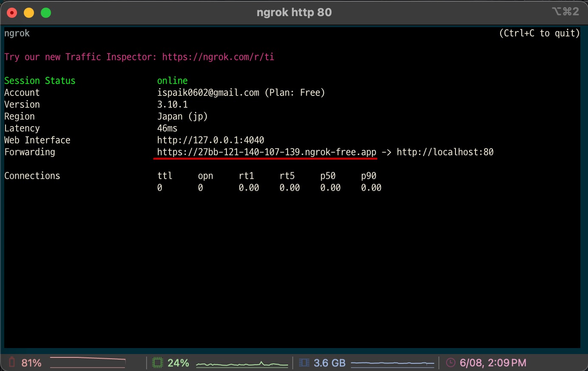Click the memory usage history graph
Image resolution: width=588 pixels, height=371 pixels.
tap(393, 363)
